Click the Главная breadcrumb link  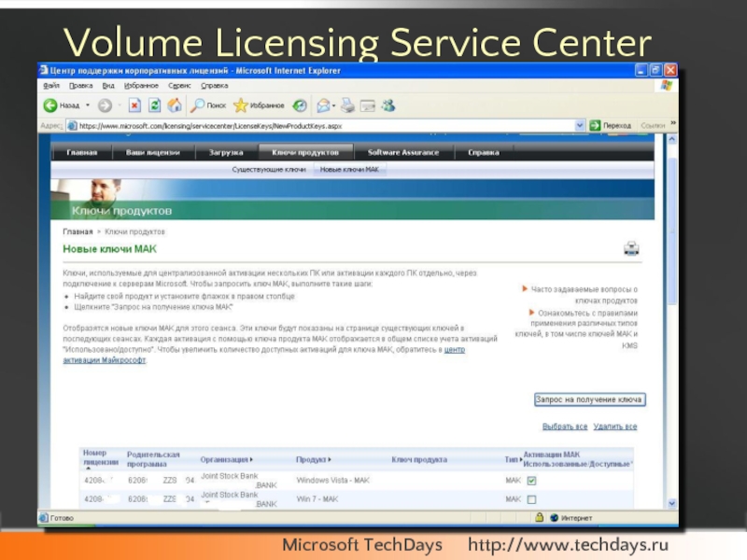[x=78, y=231]
